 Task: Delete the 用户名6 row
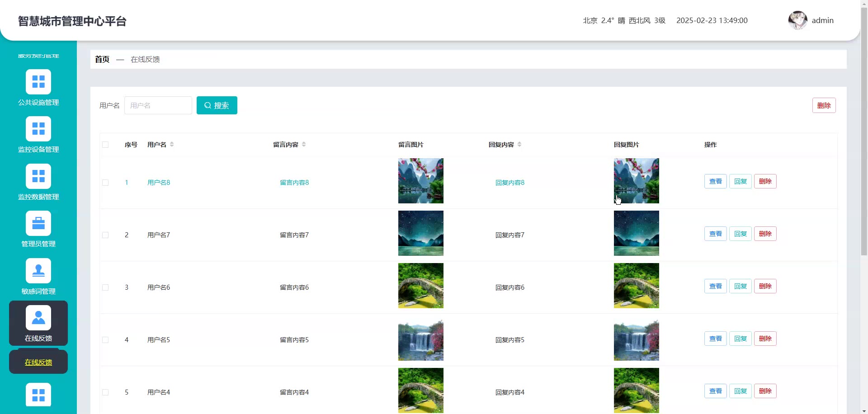point(765,286)
